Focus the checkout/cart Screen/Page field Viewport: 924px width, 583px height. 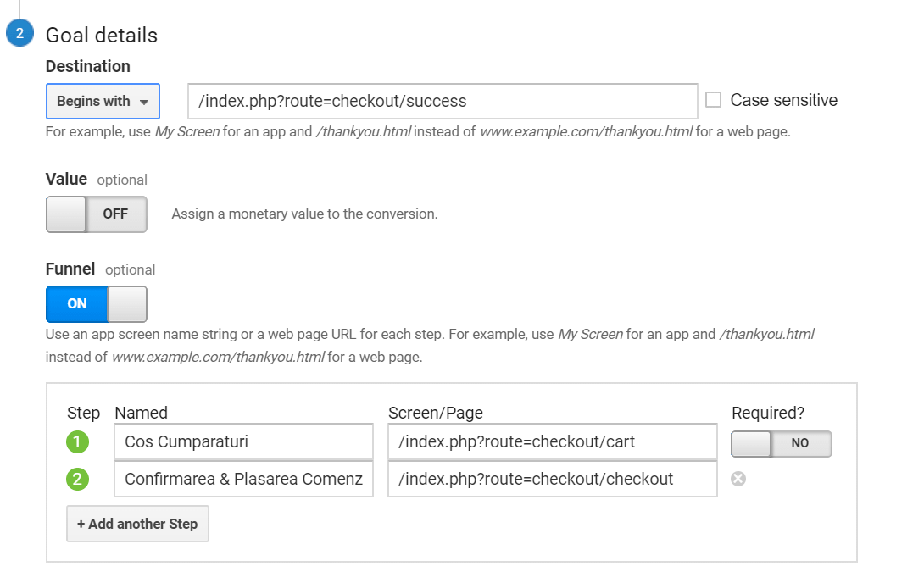[x=552, y=441]
